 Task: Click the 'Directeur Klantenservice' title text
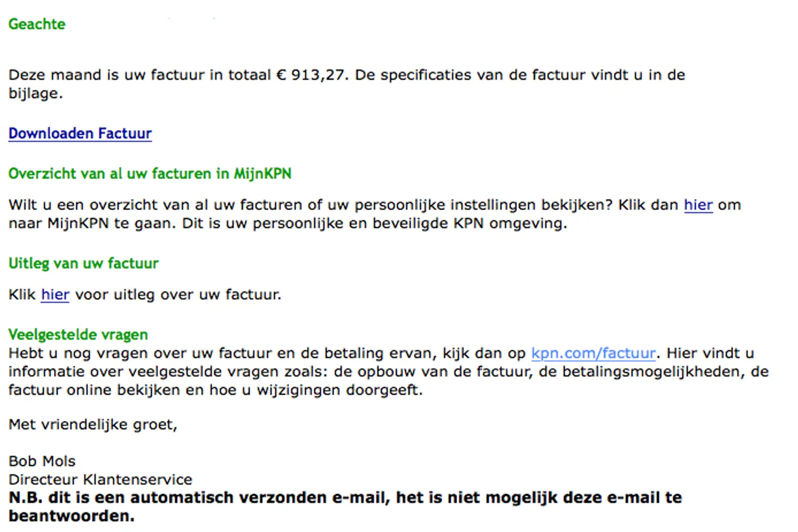[x=100, y=480]
